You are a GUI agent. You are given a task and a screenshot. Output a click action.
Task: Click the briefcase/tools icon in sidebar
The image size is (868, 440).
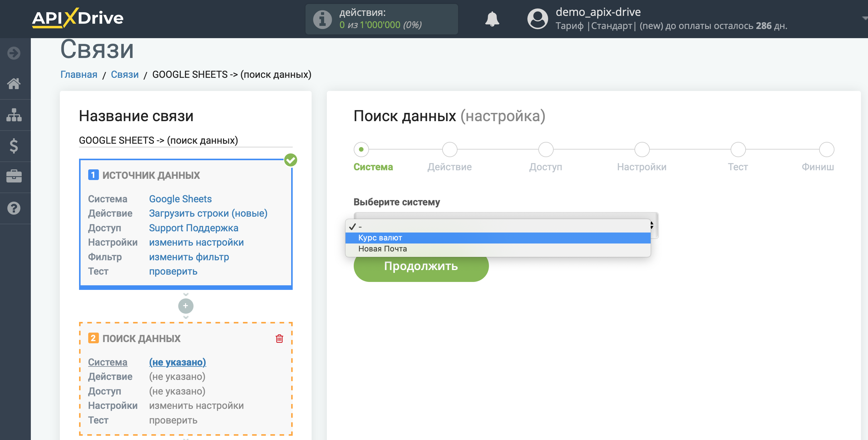pyautogui.click(x=15, y=174)
